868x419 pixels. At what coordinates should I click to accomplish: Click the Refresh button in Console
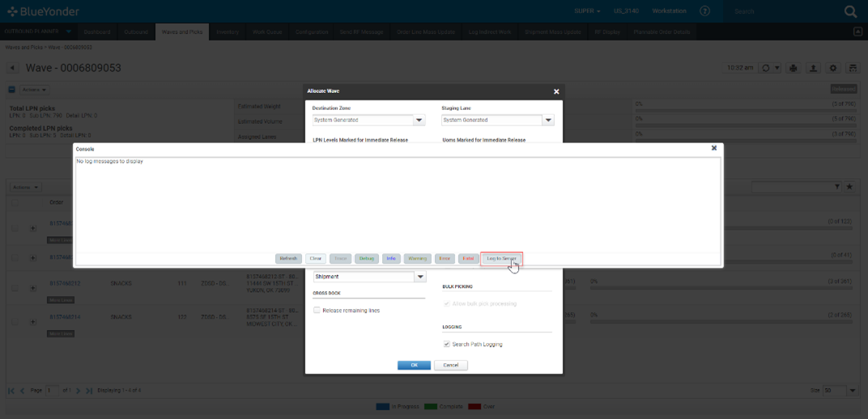[288, 259]
